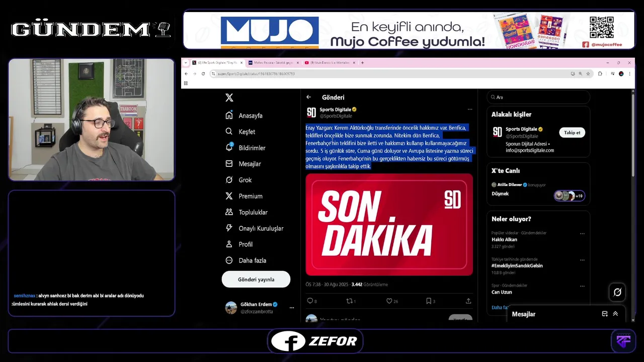Click the reply icon under the post
Screen dimensions: 644x362
tap(310, 301)
